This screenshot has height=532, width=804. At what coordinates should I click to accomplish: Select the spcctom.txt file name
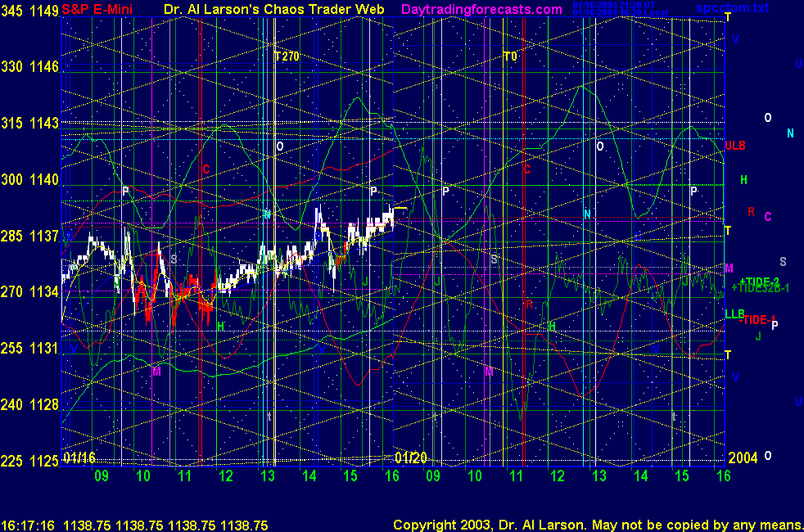pyautogui.click(x=732, y=7)
